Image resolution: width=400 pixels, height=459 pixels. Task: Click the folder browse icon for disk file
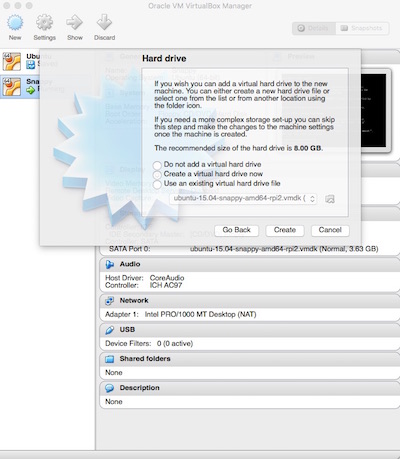click(x=330, y=199)
